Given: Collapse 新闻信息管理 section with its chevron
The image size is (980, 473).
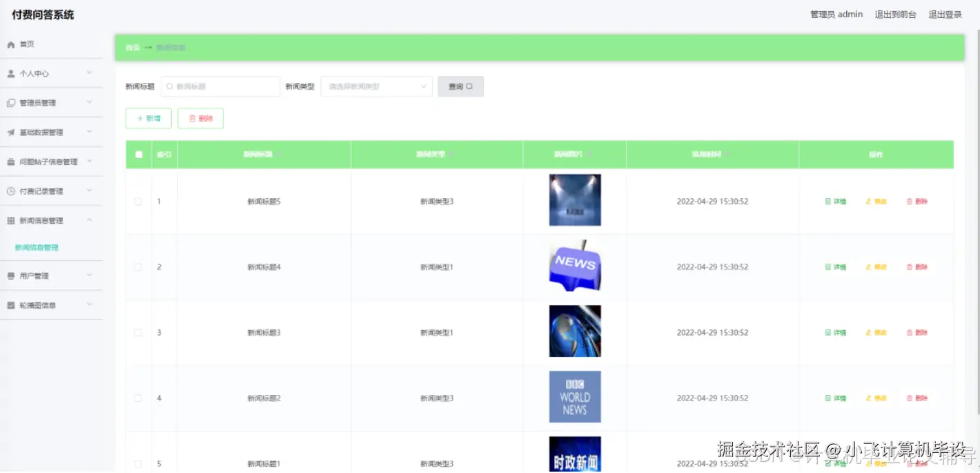Looking at the screenshot, I should pyautogui.click(x=90, y=220).
